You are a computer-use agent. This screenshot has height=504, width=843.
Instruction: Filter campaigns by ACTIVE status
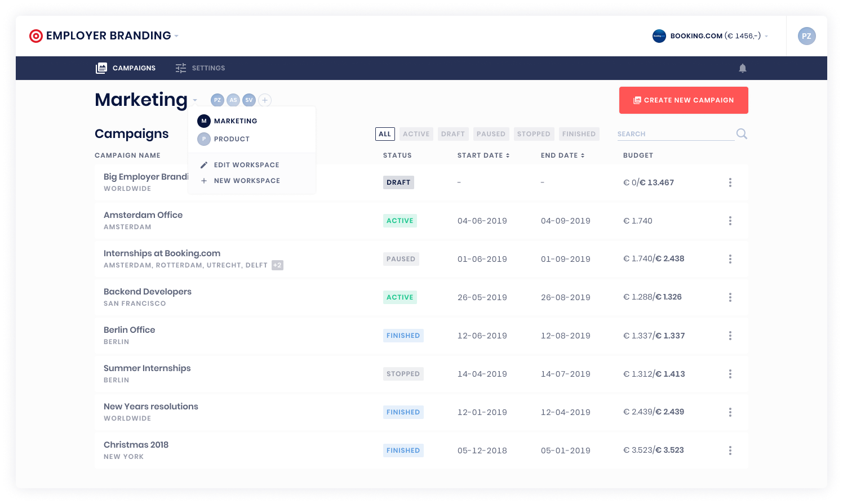pyautogui.click(x=416, y=134)
